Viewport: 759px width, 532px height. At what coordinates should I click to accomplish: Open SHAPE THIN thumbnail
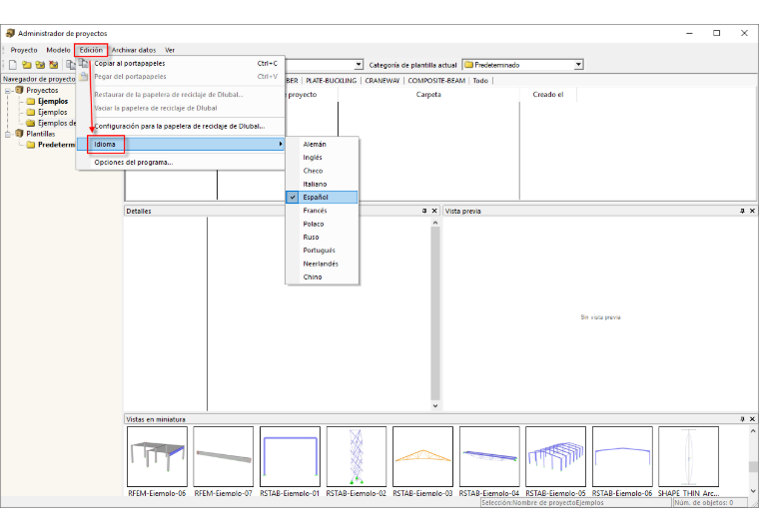pos(688,456)
